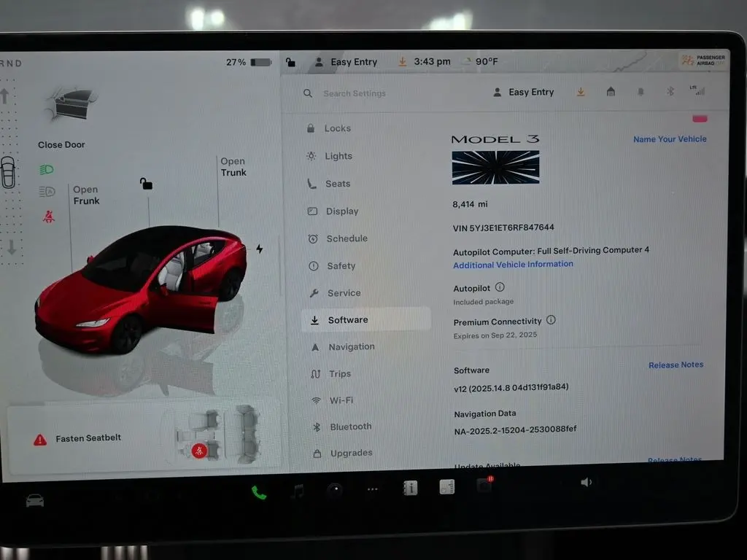747x560 pixels.
Task: Tap the software download arrow in status bar
Action: [403, 61]
